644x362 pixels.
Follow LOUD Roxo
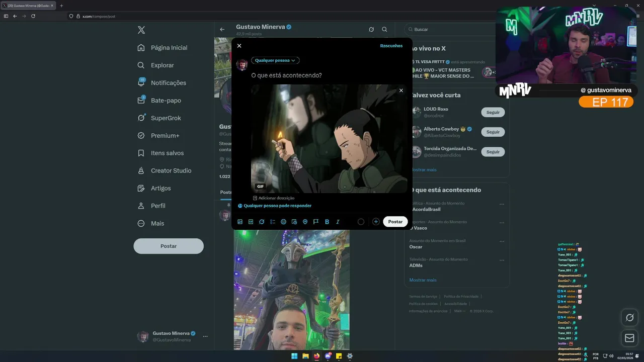pos(493,113)
